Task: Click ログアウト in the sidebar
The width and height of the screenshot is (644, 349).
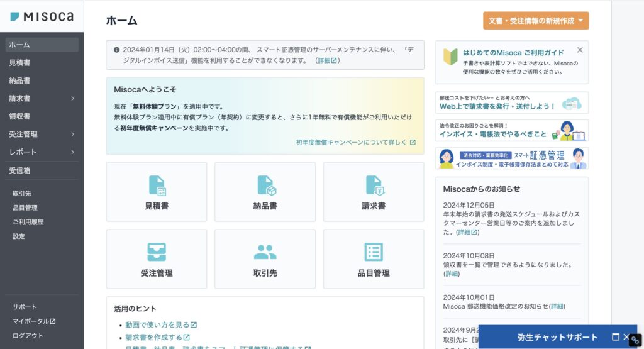Action: [x=28, y=335]
